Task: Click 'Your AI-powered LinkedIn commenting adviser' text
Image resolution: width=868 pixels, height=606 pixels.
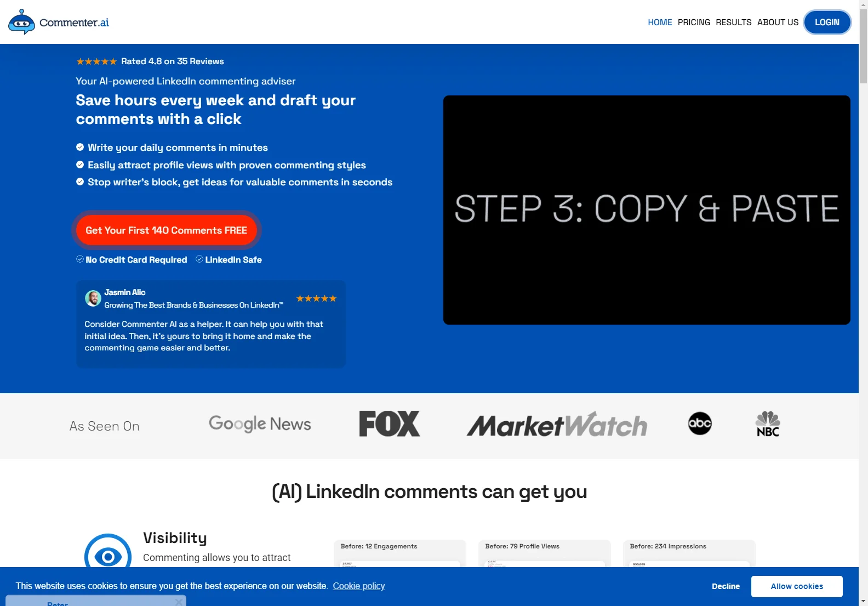Action: [x=186, y=81]
